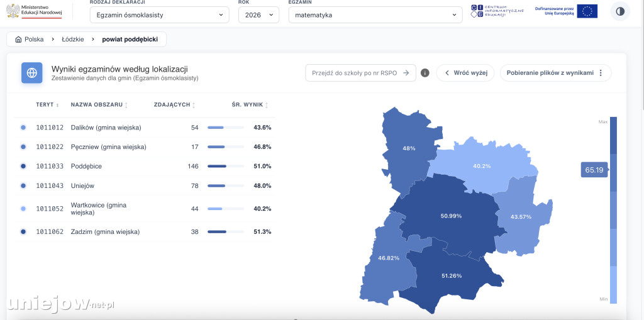Click the 40.2% progress bar for Wartkowice
Screen dimensions: 644x320
(226, 209)
